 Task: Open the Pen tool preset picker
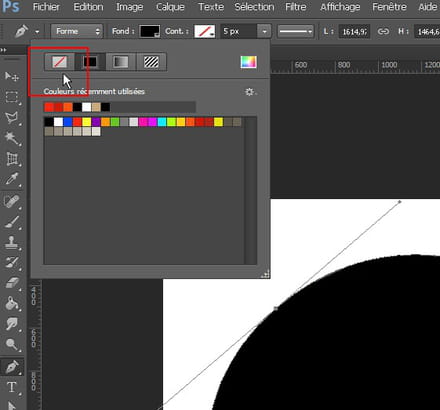tap(37, 32)
